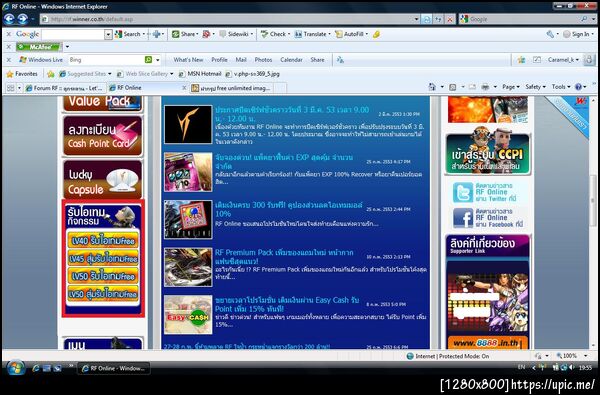
Task: Open the Translate option in Google toolbar
Action: [x=312, y=34]
